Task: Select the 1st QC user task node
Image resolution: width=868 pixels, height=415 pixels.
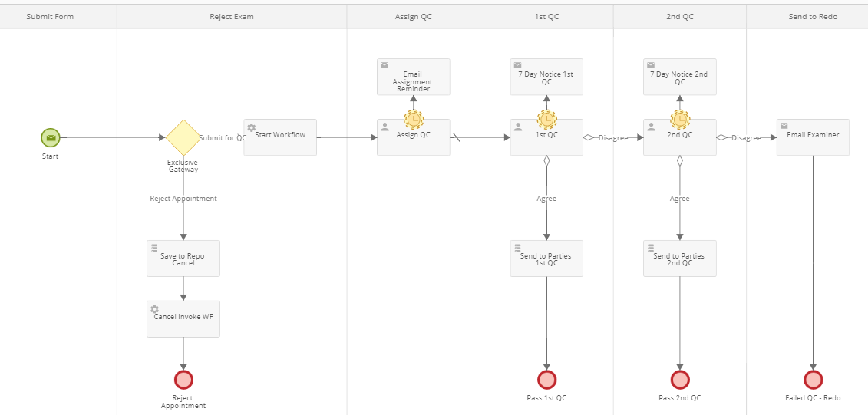Action: click(546, 137)
